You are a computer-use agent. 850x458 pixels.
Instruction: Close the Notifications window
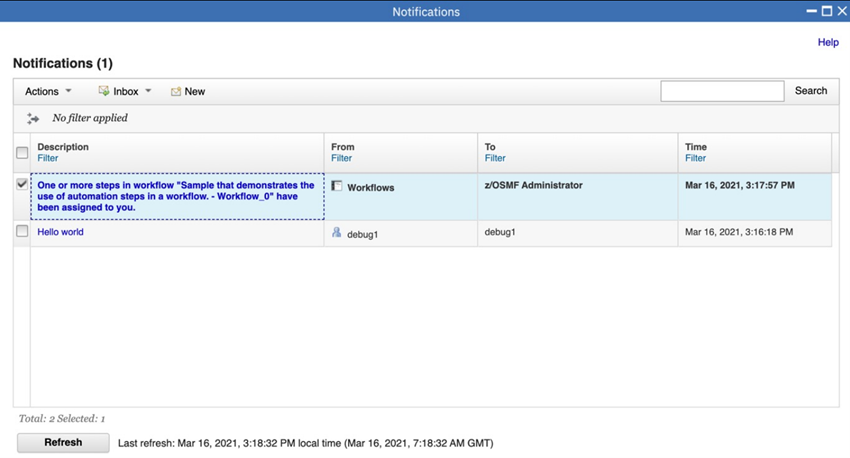pyautogui.click(x=842, y=11)
